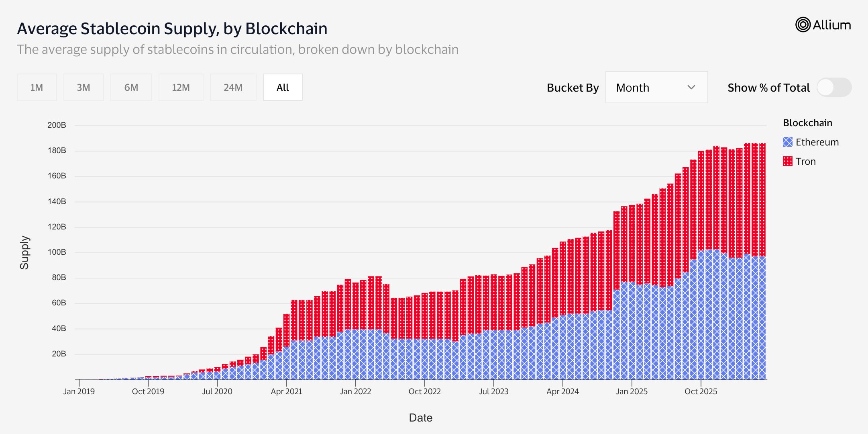Switch to the 6M time range
868x434 pixels.
click(x=131, y=87)
